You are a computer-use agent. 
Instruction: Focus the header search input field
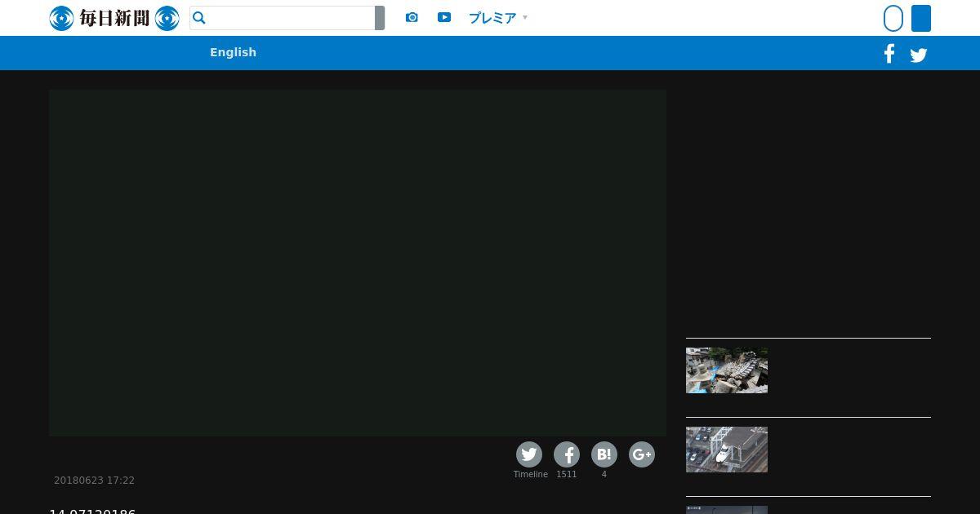pos(283,18)
